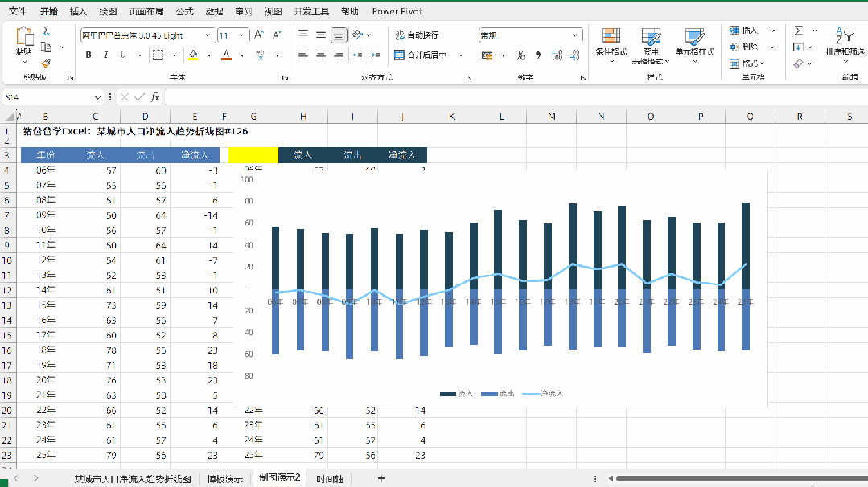Decrease decimal places

click(x=575, y=55)
